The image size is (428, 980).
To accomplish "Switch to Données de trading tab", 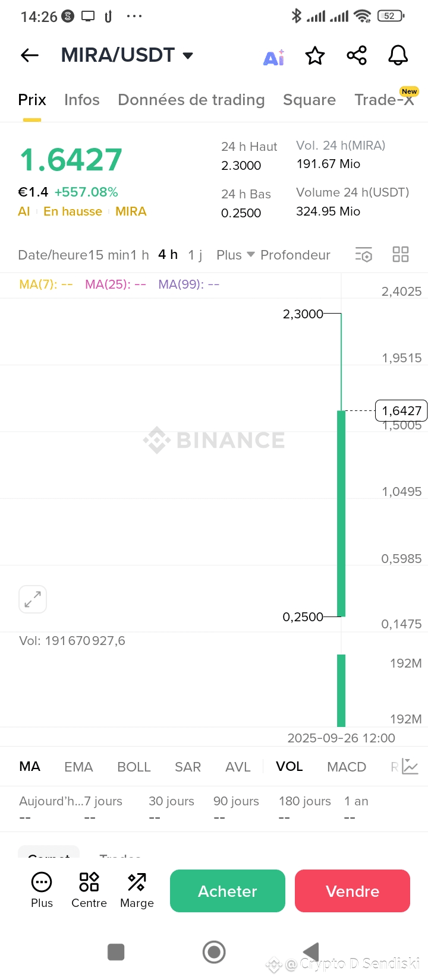I will coord(191,100).
